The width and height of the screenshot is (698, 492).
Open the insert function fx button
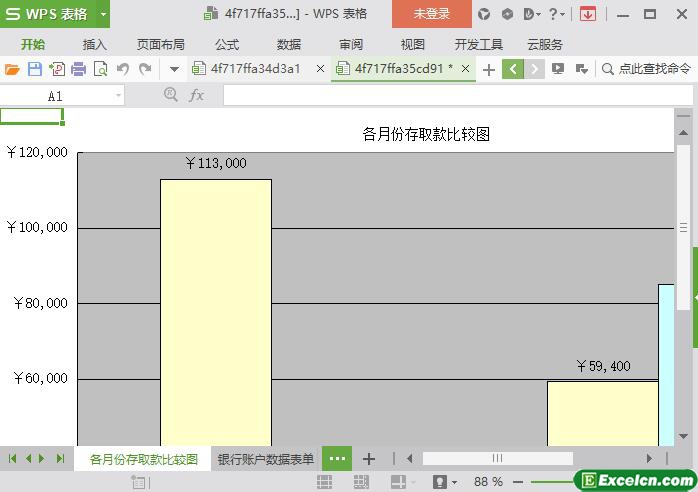coord(196,95)
